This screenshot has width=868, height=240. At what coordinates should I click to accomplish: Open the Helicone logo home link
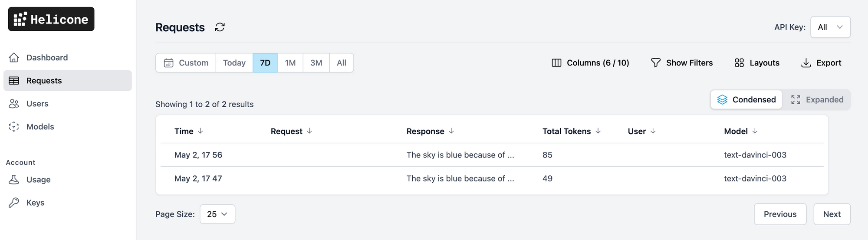point(51,19)
